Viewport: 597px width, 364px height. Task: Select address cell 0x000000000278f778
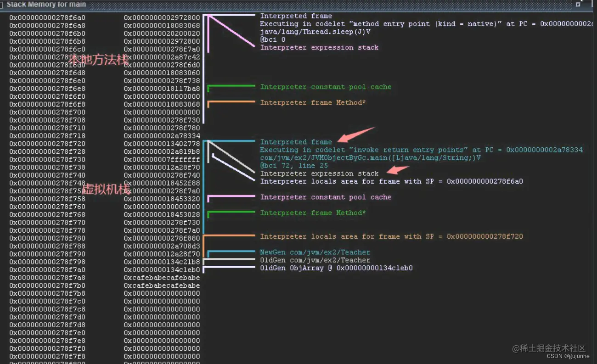[47, 230]
